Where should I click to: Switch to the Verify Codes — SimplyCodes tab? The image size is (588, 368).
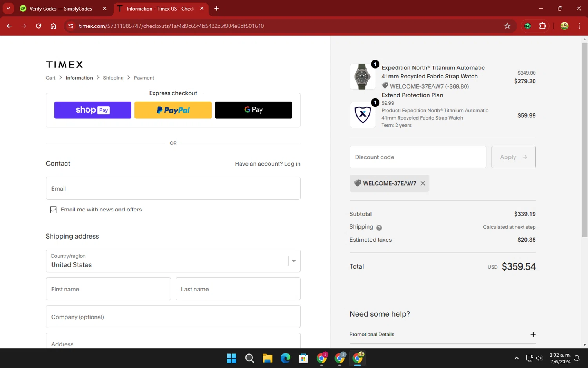(61, 9)
